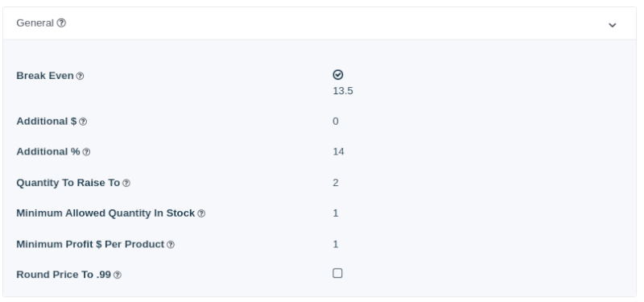Click the Break Even label
The height and width of the screenshot is (302, 644).
(x=45, y=76)
